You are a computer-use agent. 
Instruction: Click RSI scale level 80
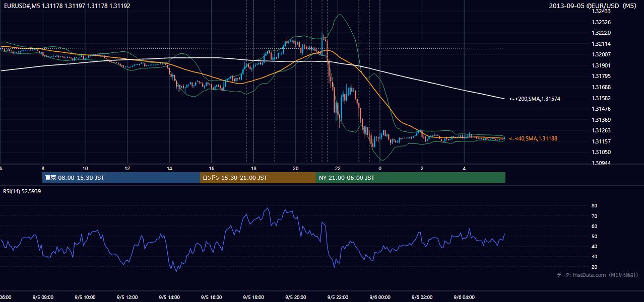(595, 206)
